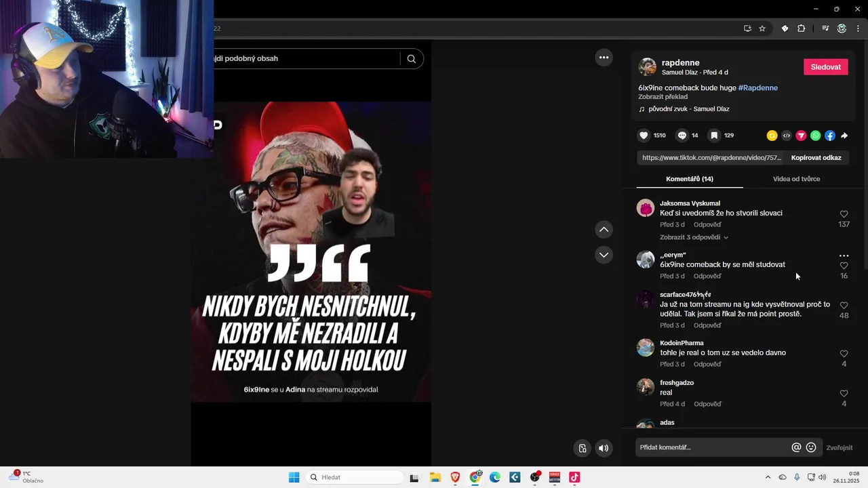Viewport: 868px width, 488px height.
Task: Like scarface476's comment
Action: pos(844,306)
